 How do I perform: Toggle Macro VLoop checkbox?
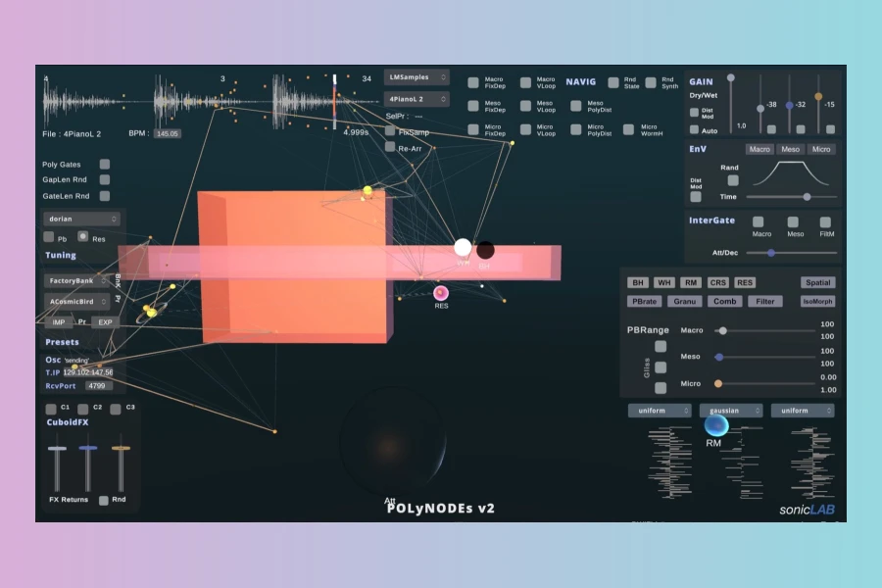click(525, 82)
